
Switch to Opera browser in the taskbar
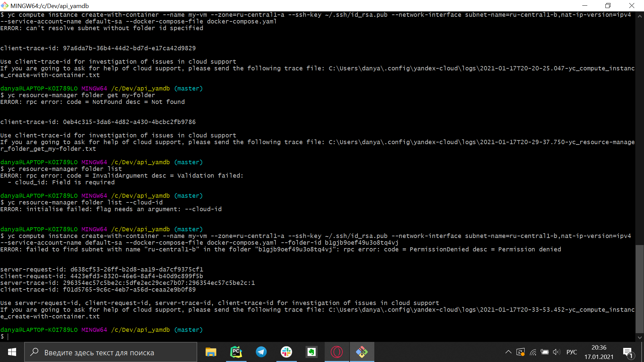coord(337,352)
